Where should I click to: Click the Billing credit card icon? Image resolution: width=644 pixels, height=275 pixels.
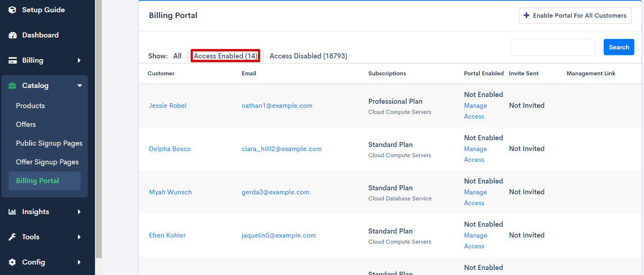[x=13, y=60]
